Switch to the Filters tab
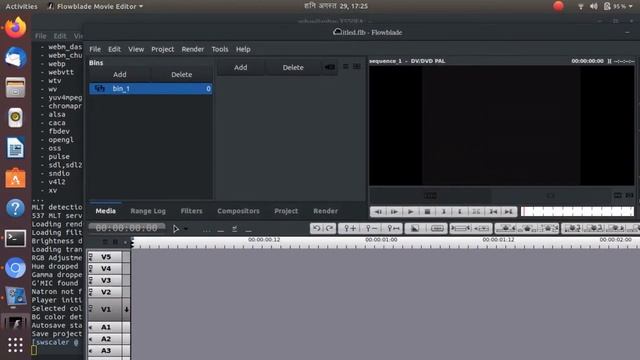The image size is (640, 360). tap(191, 211)
